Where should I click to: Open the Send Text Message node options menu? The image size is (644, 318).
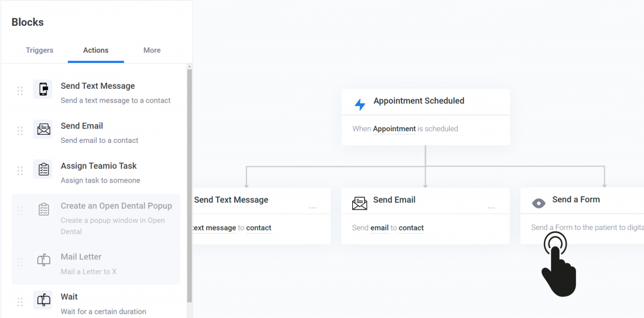tap(313, 208)
